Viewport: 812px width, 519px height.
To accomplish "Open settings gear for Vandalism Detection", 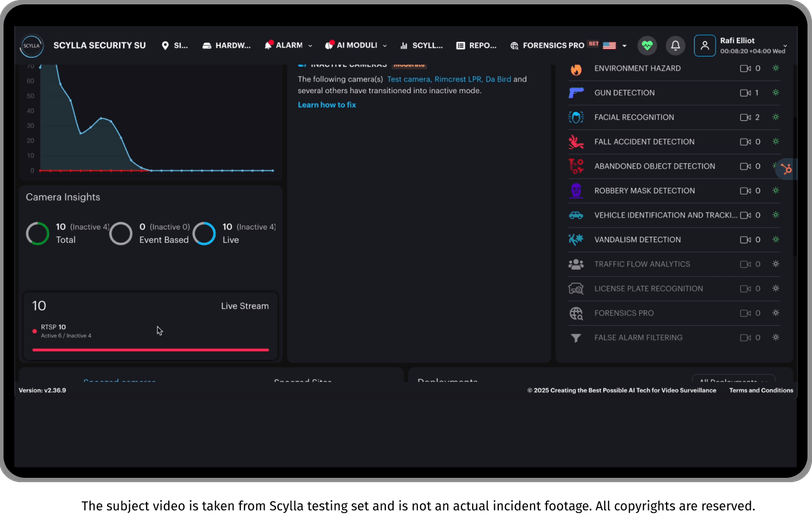I will pos(775,239).
